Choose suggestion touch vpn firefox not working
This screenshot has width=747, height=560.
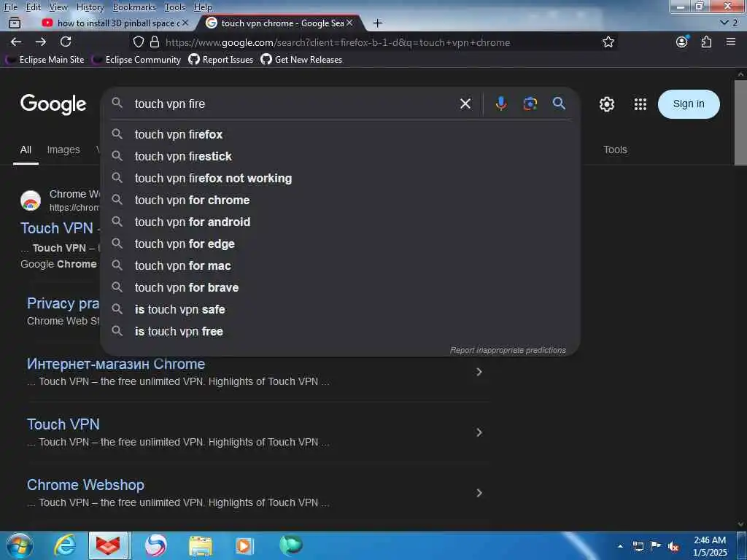[x=340, y=178]
